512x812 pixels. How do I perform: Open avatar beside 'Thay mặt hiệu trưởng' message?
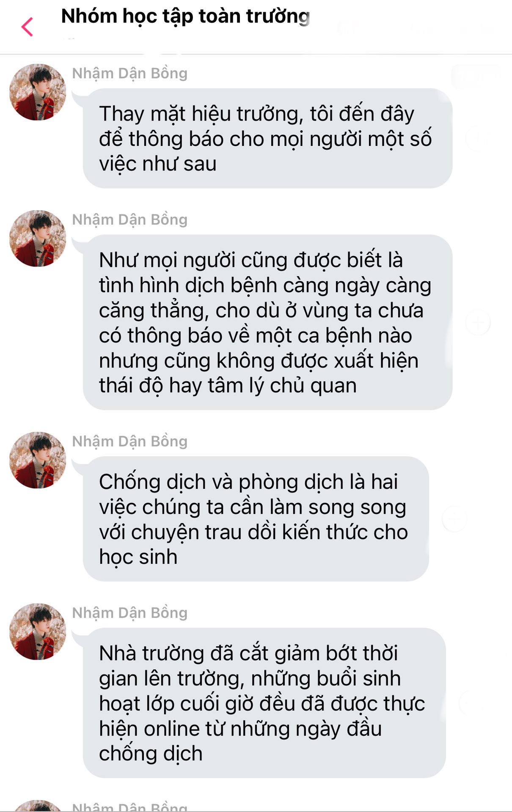tap(38, 92)
